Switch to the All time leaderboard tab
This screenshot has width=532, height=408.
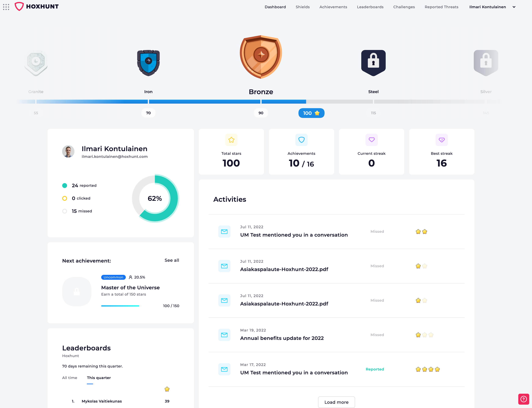[70, 378]
